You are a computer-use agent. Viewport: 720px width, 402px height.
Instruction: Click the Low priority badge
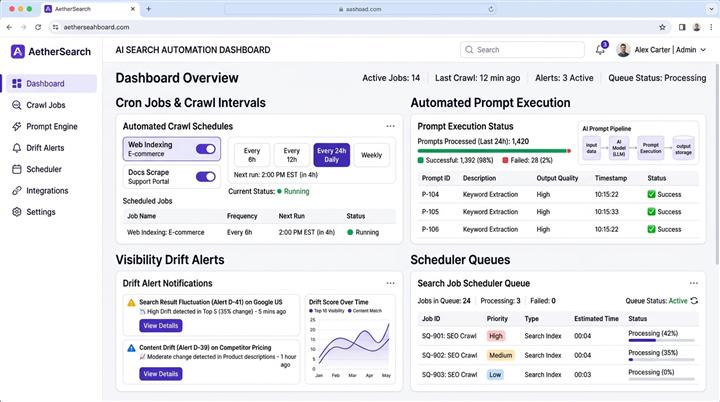pyautogui.click(x=495, y=374)
